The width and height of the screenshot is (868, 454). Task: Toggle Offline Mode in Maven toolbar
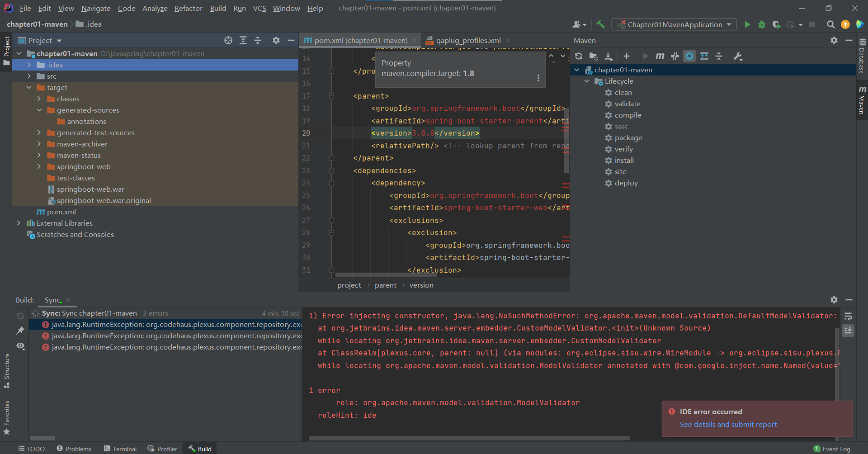(x=675, y=56)
